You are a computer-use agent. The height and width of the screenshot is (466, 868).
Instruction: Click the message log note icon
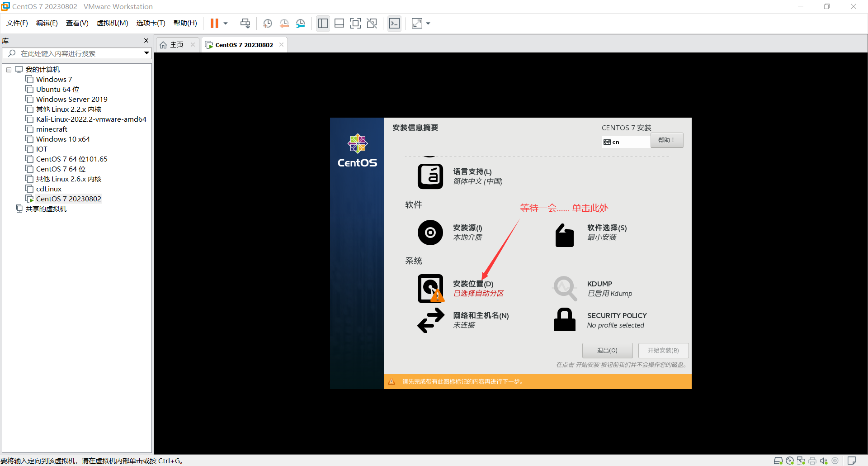[852, 461]
